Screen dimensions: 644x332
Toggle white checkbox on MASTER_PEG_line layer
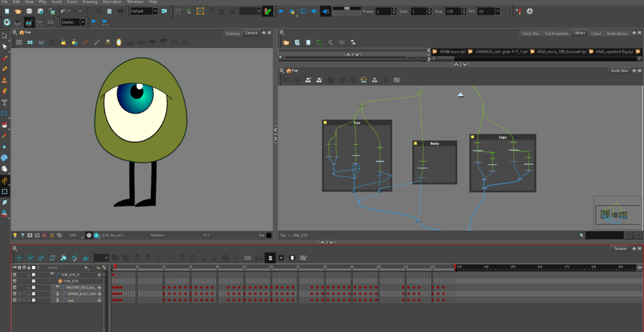[x=34, y=288]
